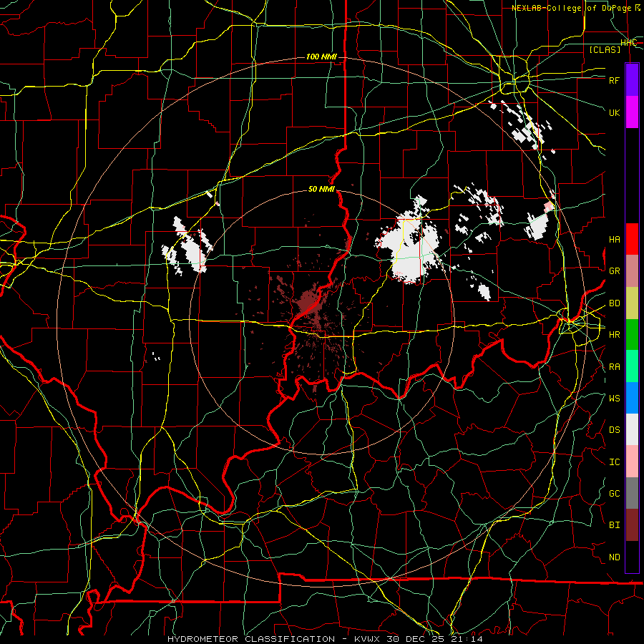Click the BD legend label
This screenshot has width=644, height=644.
pos(614,303)
